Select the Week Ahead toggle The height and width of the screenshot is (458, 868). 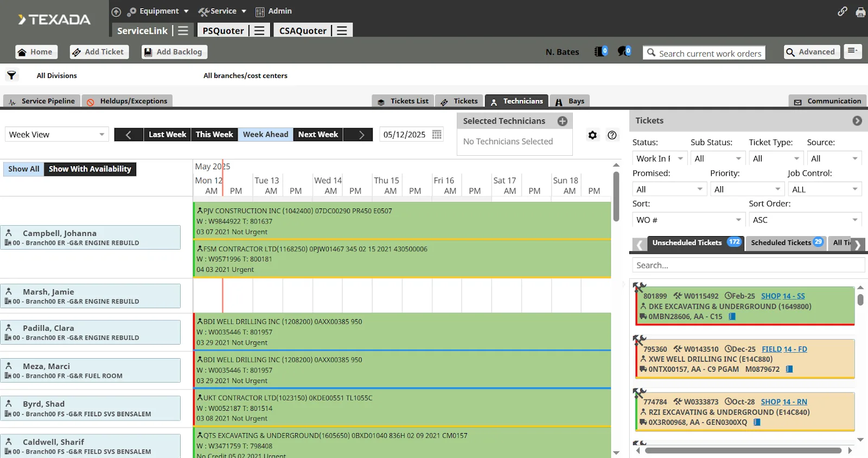click(265, 135)
